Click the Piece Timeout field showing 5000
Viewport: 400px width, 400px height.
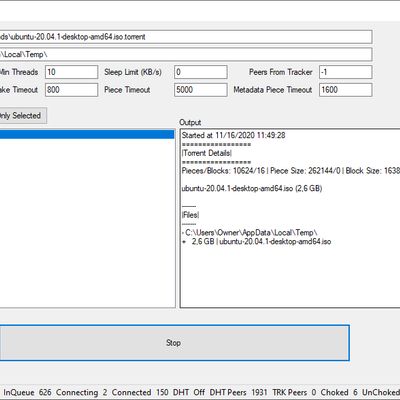[x=201, y=90]
